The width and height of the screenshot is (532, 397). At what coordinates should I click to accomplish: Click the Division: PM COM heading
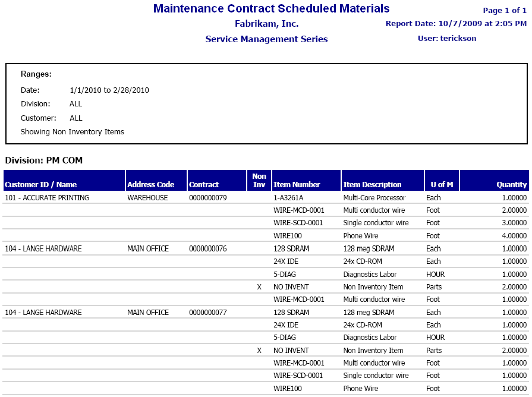[x=44, y=160]
